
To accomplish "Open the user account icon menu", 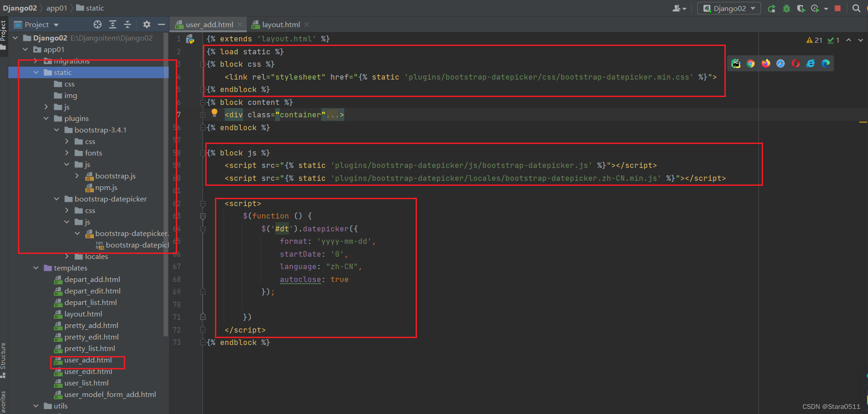I will click(679, 8).
